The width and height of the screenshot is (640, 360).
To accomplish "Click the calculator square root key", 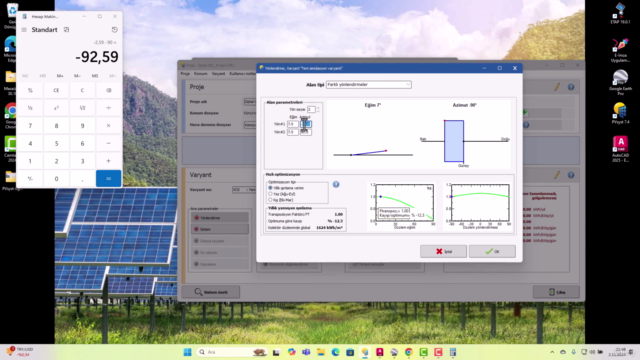I will 82,108.
